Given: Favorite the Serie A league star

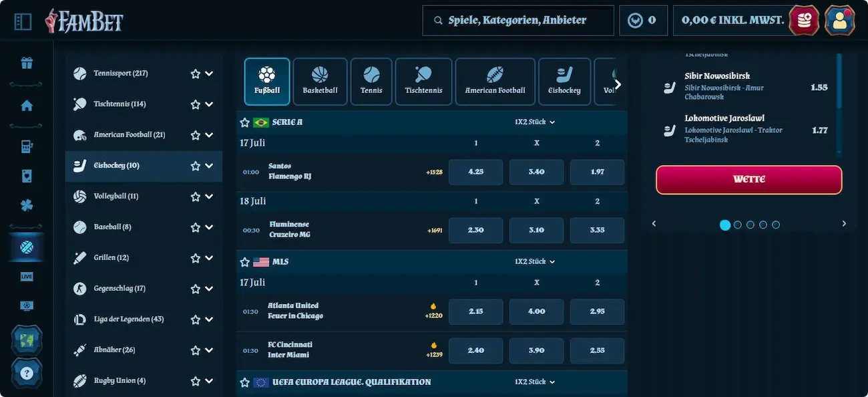Looking at the screenshot, I should [245, 122].
